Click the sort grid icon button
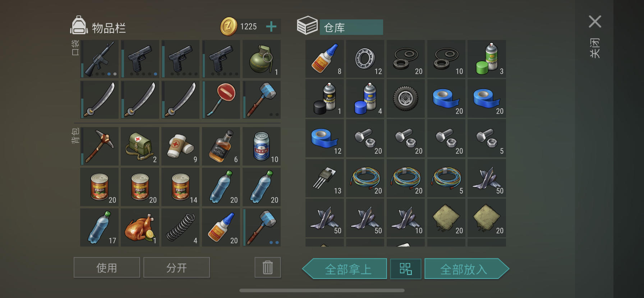 coord(406,269)
